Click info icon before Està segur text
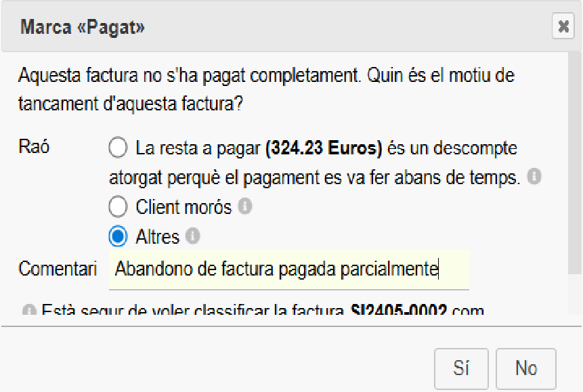The height and width of the screenshot is (392, 583). click(x=29, y=311)
